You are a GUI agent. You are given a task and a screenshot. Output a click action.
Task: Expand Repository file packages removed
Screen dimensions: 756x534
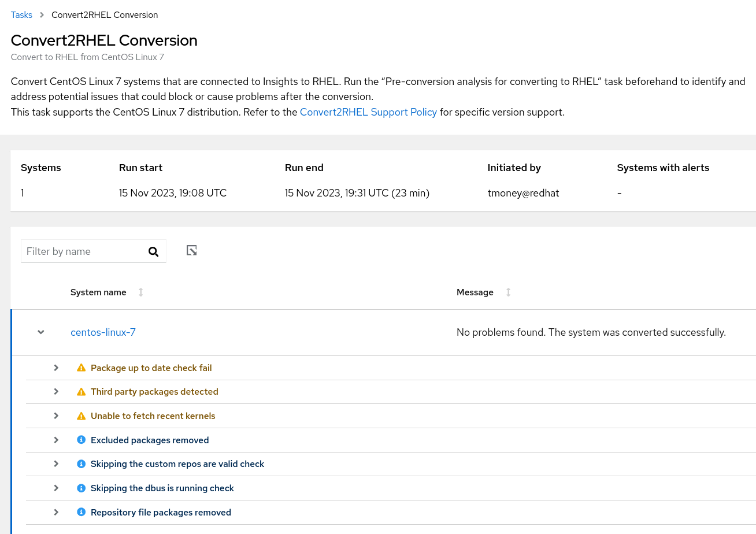[x=56, y=513]
